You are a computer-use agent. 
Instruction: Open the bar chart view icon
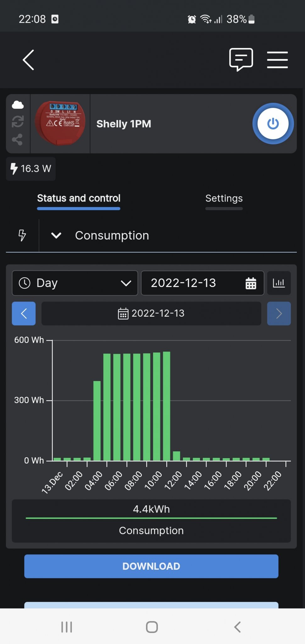point(279,283)
